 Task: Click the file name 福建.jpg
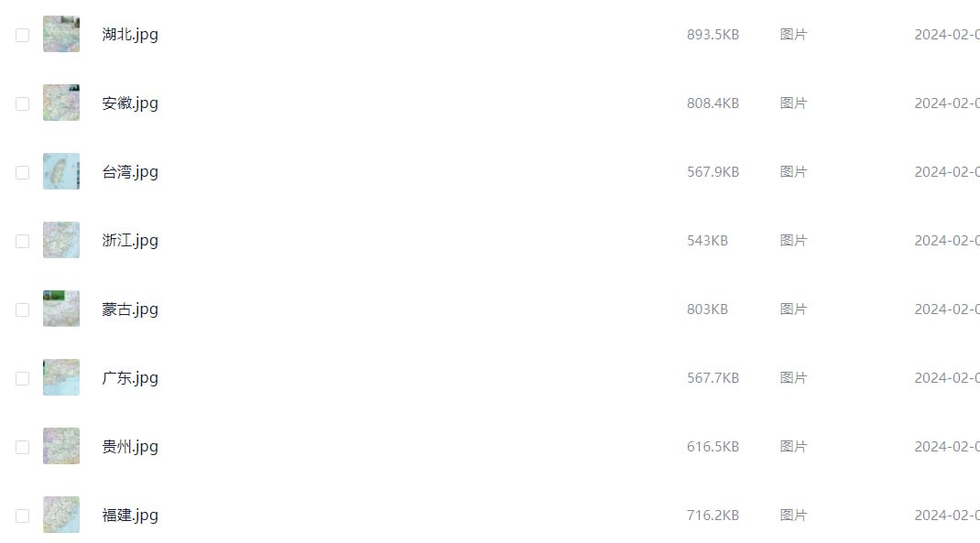[130, 516]
